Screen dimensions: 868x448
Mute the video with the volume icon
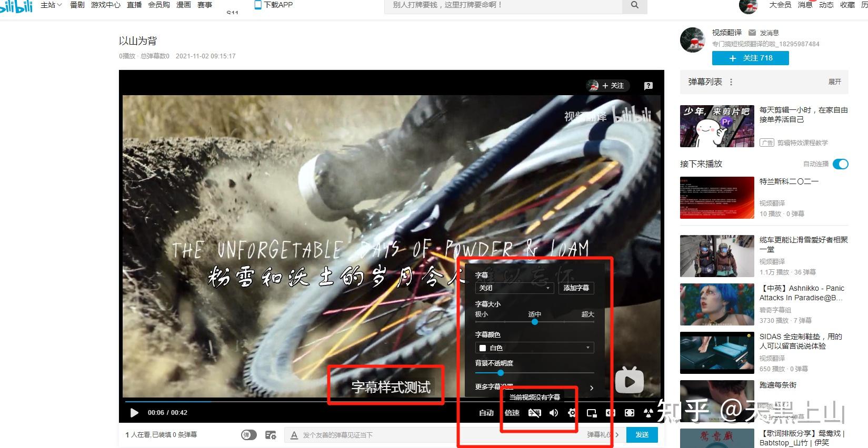[554, 413]
